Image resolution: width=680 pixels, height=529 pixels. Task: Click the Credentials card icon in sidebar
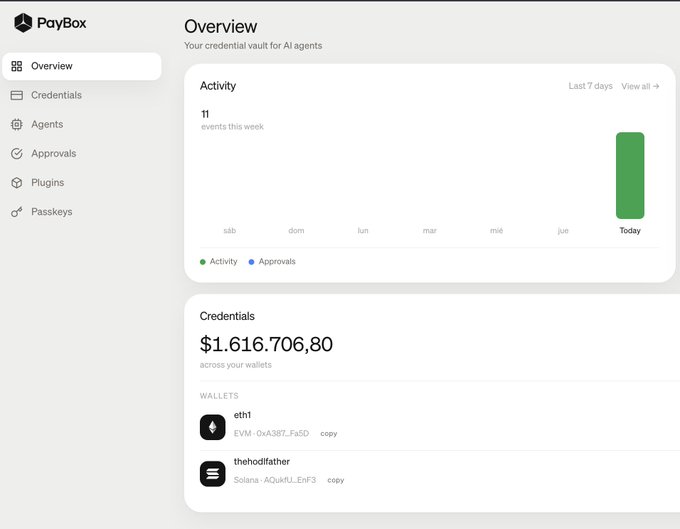[x=16, y=95]
